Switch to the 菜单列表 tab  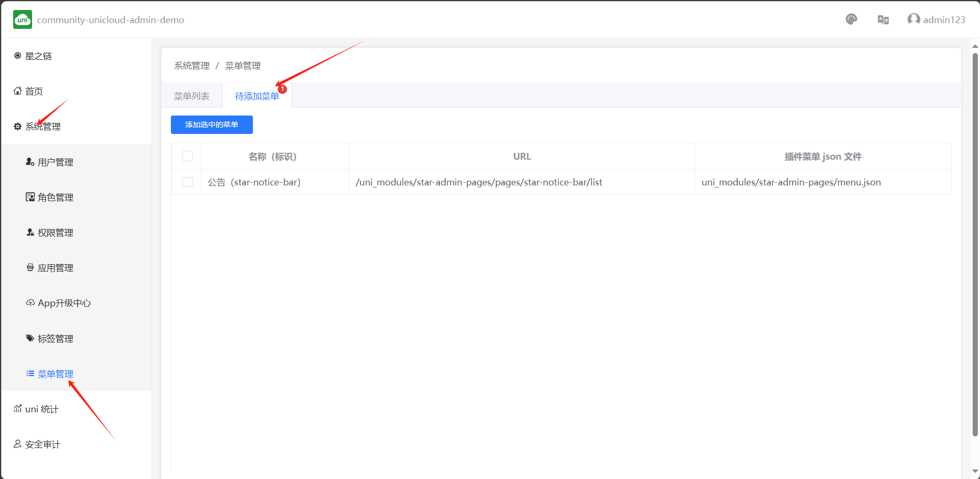[192, 96]
